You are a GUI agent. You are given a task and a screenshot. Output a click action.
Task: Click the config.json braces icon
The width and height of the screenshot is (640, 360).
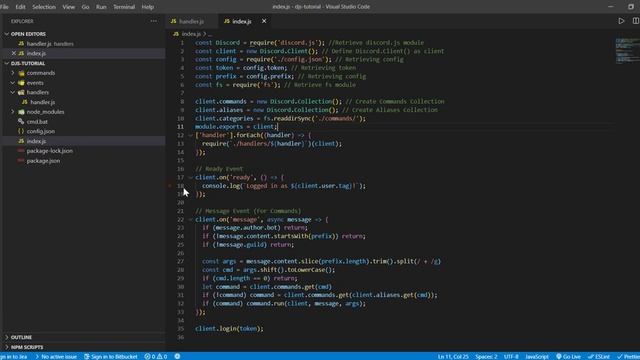click(21, 131)
